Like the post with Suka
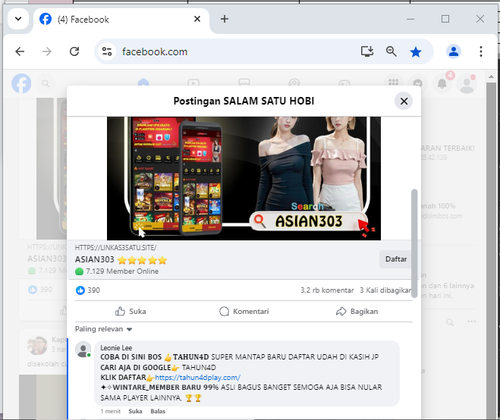Image resolution: width=500 pixels, height=420 pixels. coord(131,311)
